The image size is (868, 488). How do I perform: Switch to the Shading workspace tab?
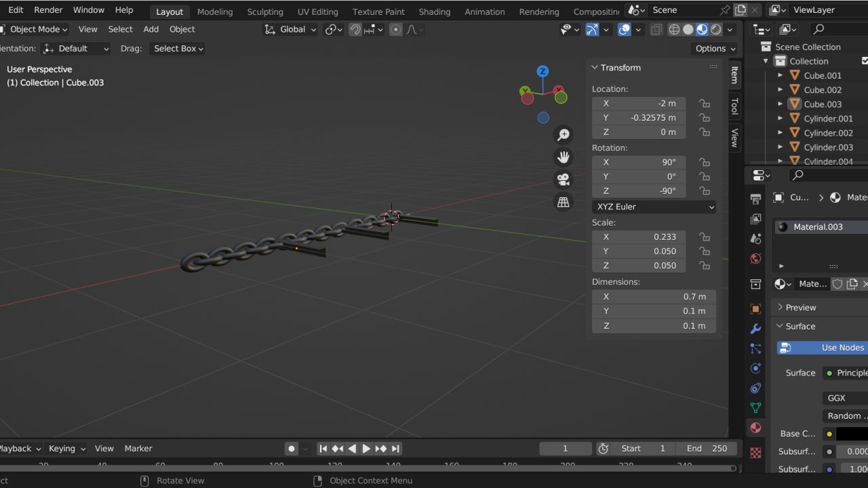pos(434,12)
